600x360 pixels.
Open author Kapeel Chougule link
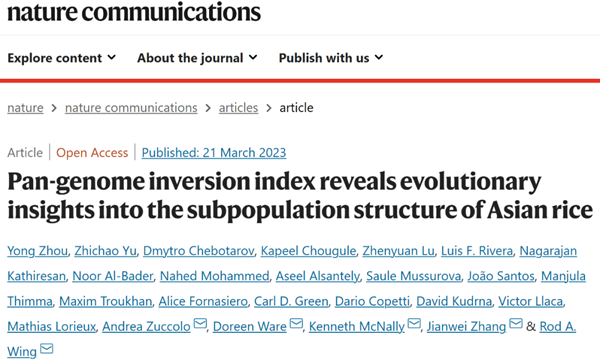pyautogui.click(x=308, y=251)
